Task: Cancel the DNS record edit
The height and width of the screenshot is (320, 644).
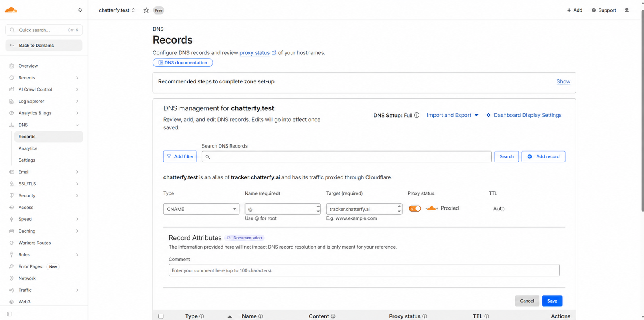Action: (527, 301)
